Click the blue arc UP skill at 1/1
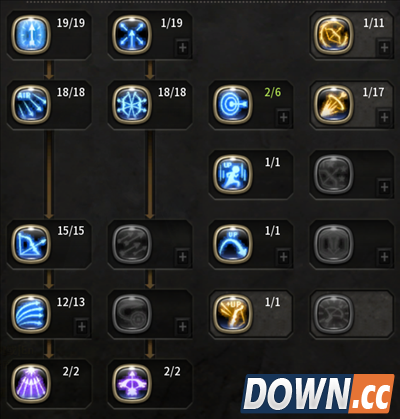 click(233, 244)
